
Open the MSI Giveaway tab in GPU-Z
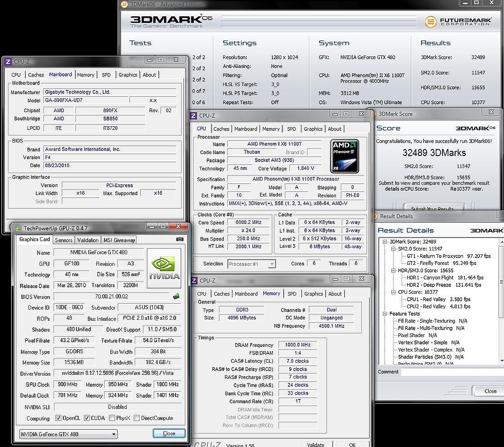(x=119, y=240)
